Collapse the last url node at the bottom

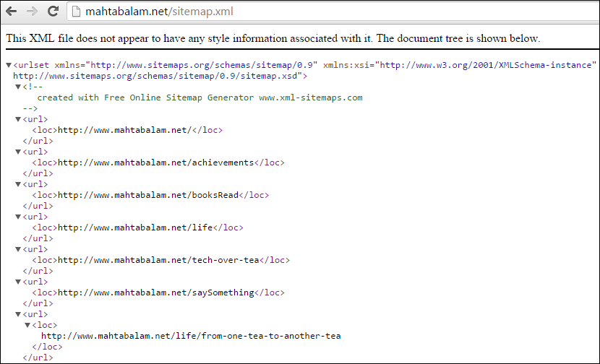click(x=17, y=314)
